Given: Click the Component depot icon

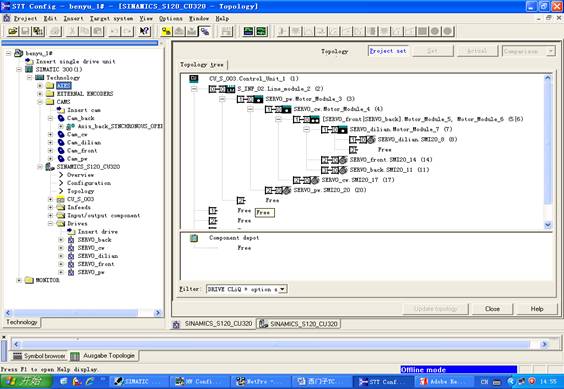Looking at the screenshot, I should click(194, 238).
